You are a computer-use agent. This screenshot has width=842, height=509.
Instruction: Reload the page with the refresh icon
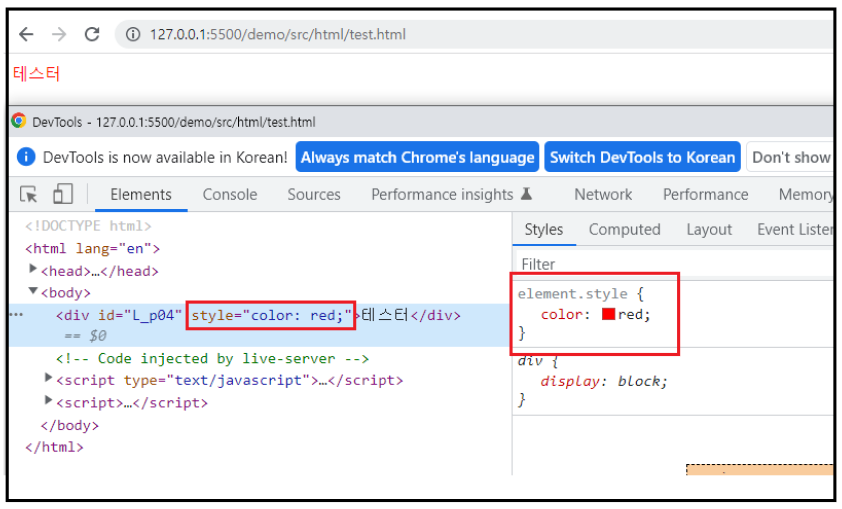[x=92, y=34]
